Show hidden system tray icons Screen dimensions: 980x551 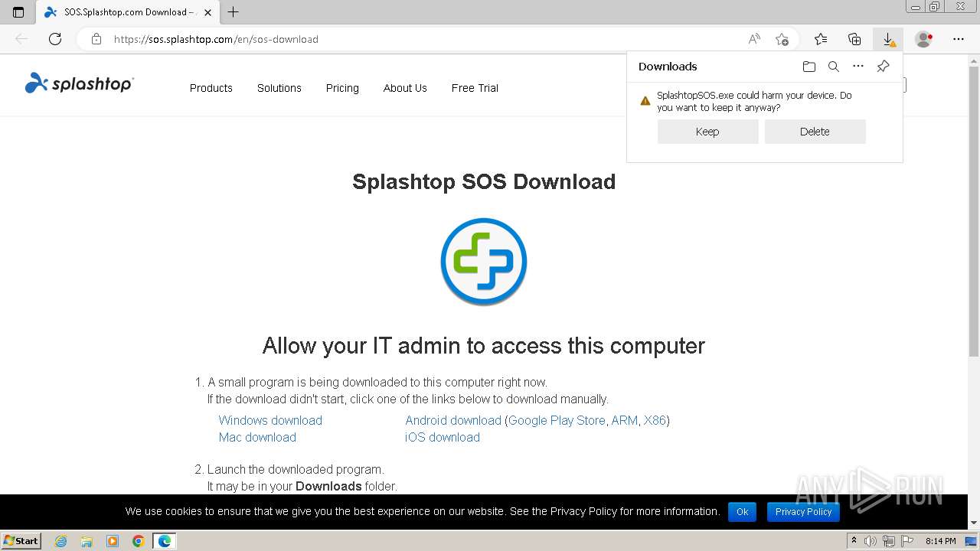(854, 541)
